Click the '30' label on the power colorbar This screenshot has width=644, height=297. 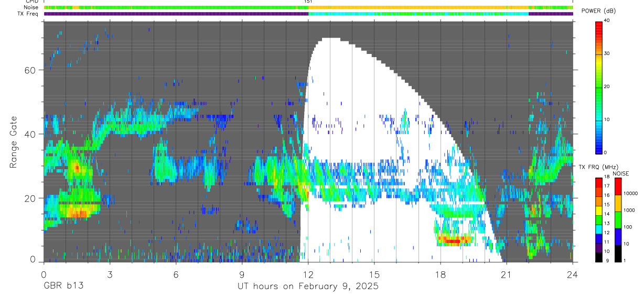coord(607,53)
